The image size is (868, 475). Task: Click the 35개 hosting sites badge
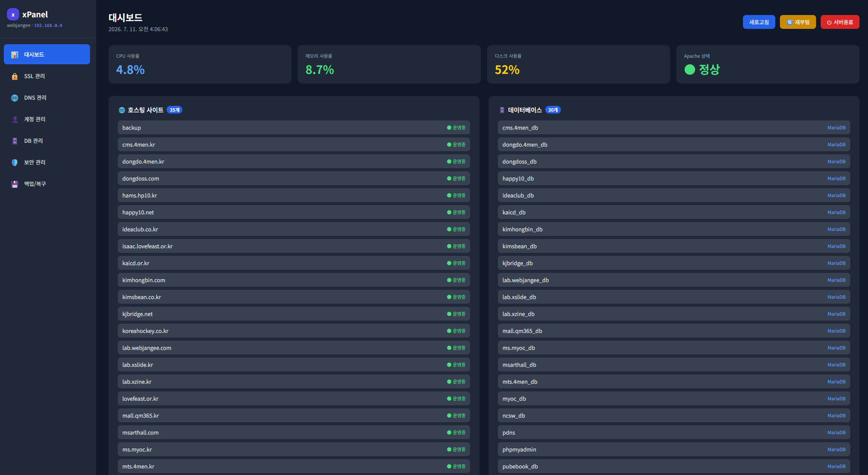[174, 110]
